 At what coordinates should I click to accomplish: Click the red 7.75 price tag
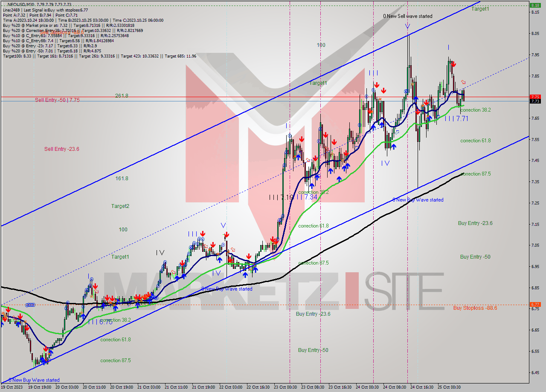click(x=535, y=97)
